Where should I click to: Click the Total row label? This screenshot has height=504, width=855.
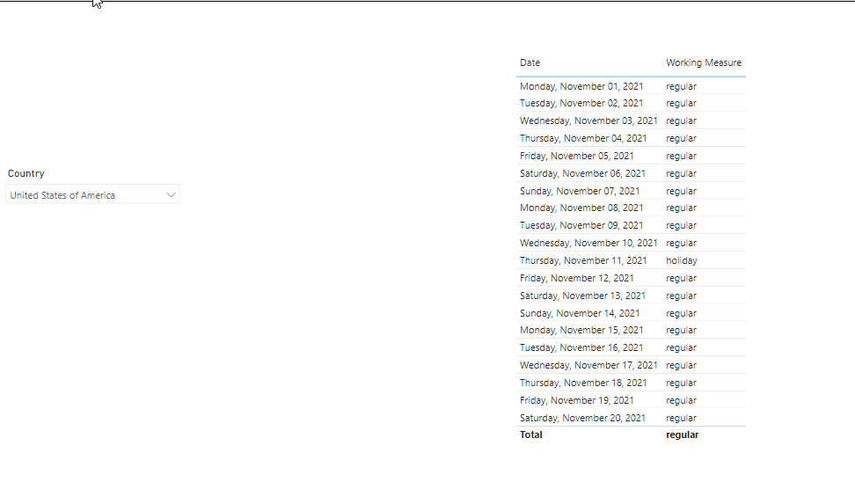coord(530,435)
